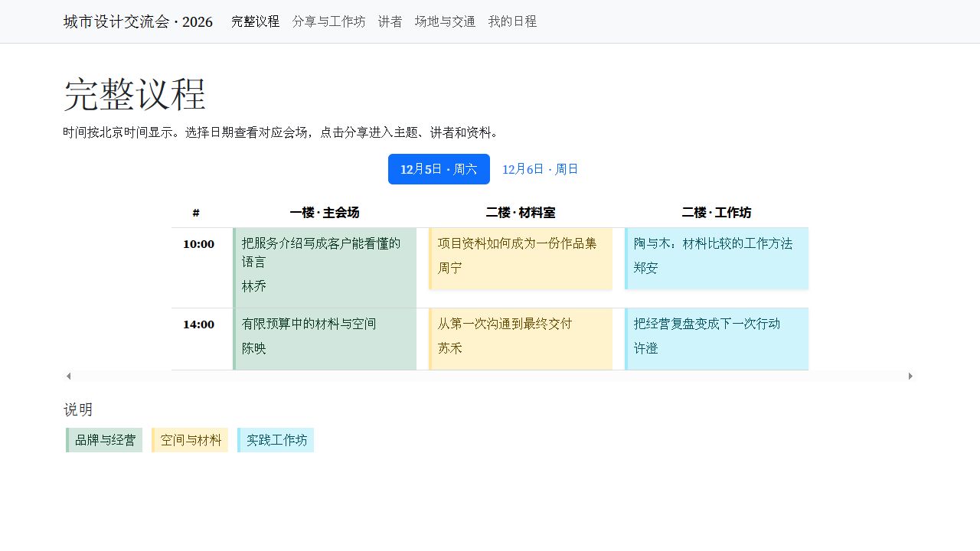Open 场地与交通 page
Screen dimensions: 980x551
(x=445, y=21)
